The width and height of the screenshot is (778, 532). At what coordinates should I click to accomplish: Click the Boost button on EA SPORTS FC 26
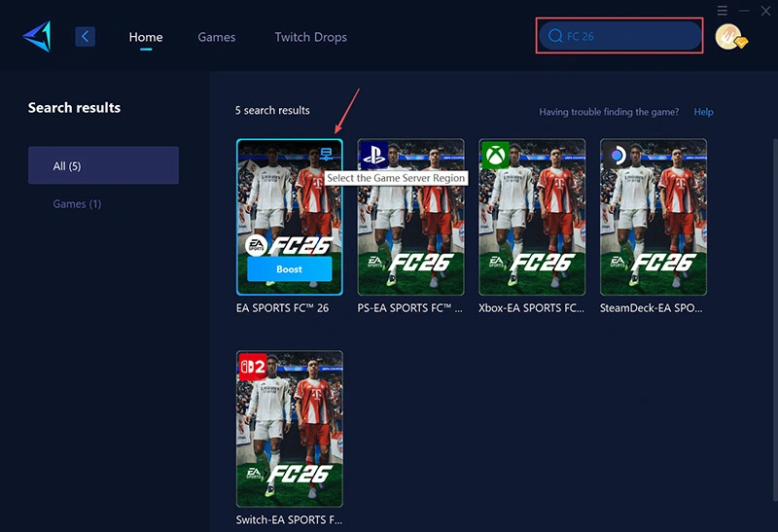pyautogui.click(x=289, y=269)
